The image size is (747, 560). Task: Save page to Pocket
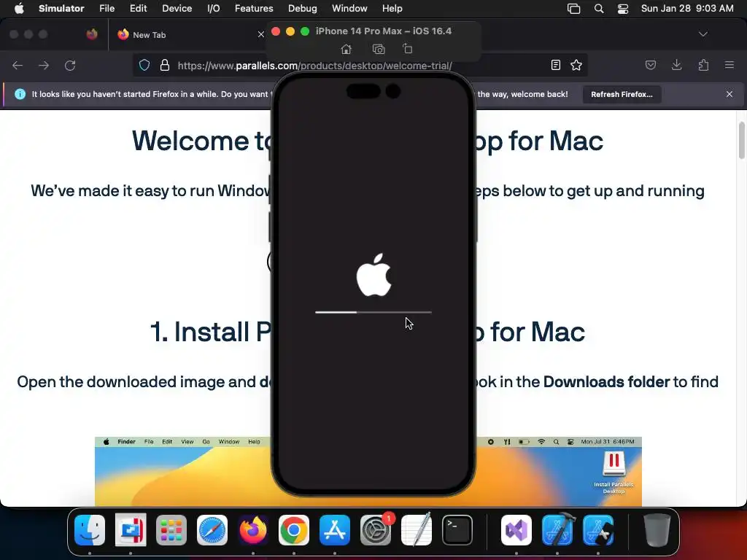(x=651, y=65)
